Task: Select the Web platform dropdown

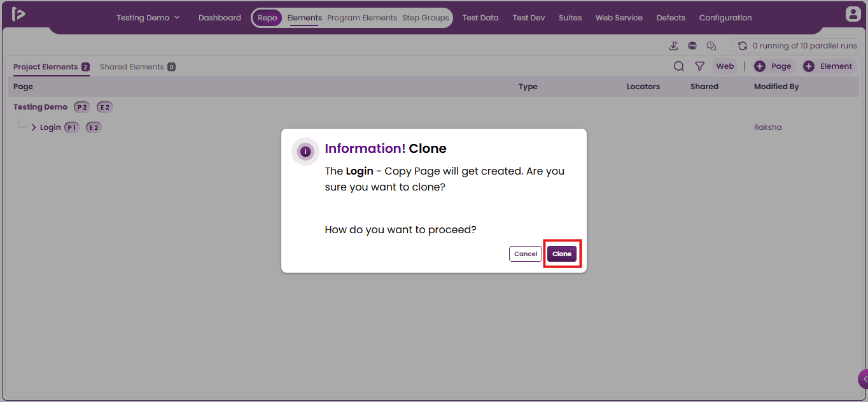Action: coord(725,66)
